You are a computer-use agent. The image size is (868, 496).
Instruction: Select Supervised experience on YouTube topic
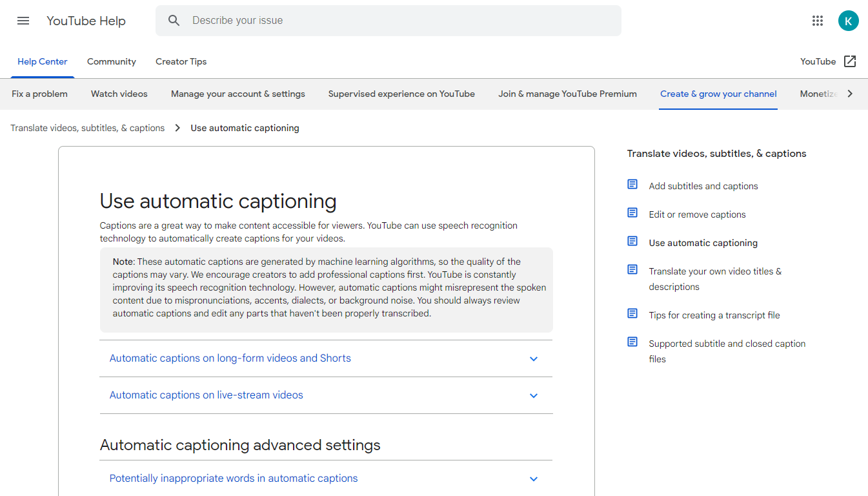pyautogui.click(x=401, y=94)
